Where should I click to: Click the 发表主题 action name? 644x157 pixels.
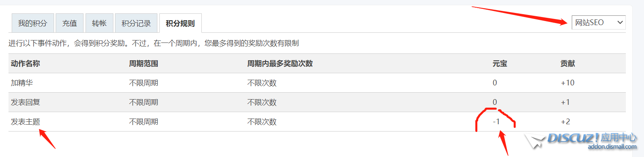click(x=25, y=122)
